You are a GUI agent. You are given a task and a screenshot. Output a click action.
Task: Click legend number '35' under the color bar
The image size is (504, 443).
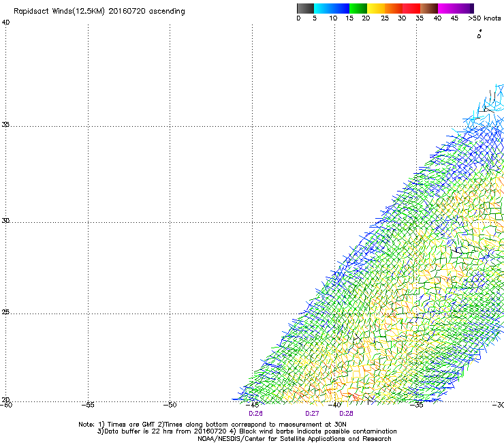(420, 18)
